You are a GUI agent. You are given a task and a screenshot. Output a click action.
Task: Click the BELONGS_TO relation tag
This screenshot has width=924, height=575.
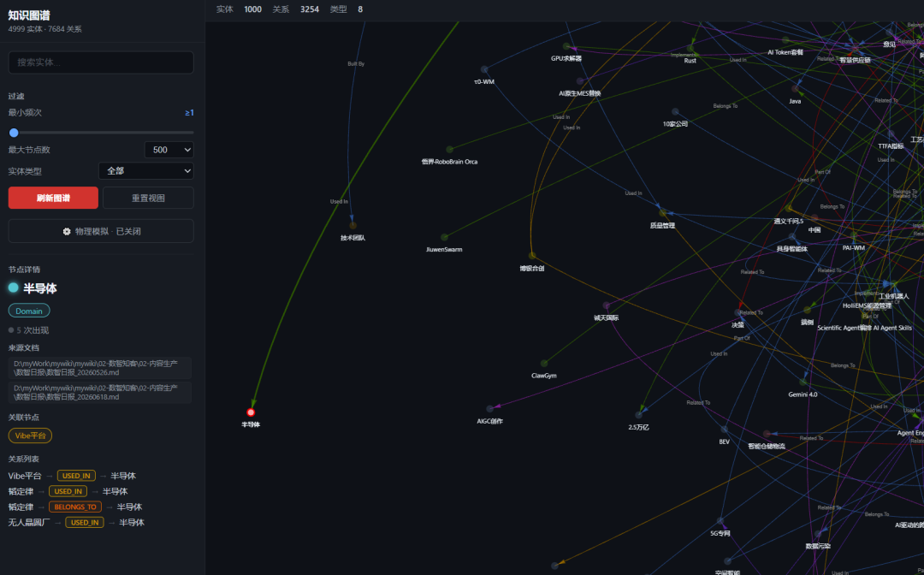pyautogui.click(x=74, y=507)
